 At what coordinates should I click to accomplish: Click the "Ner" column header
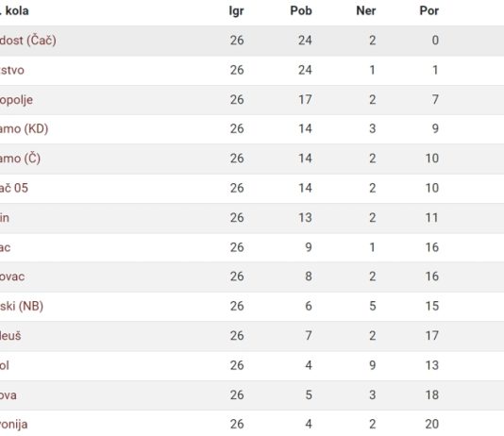[x=366, y=11]
